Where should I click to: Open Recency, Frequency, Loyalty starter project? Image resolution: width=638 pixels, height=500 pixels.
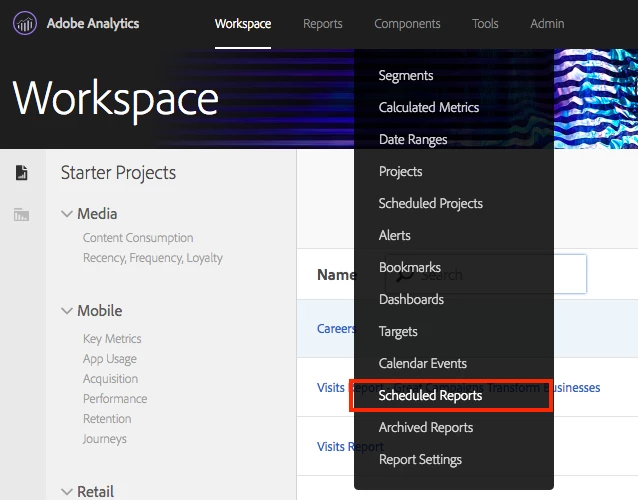153,258
